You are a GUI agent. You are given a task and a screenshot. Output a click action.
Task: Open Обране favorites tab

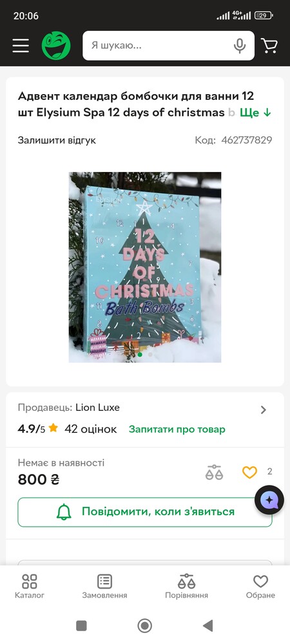(260, 587)
